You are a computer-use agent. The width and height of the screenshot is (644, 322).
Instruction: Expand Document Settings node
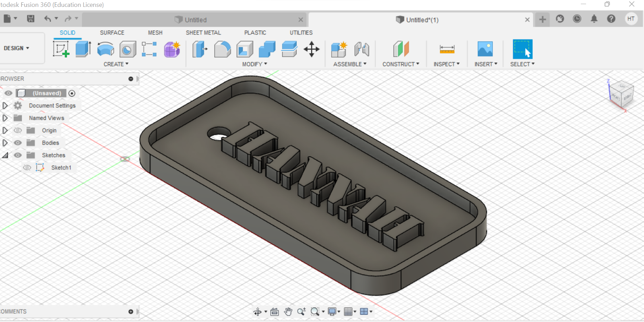5,105
